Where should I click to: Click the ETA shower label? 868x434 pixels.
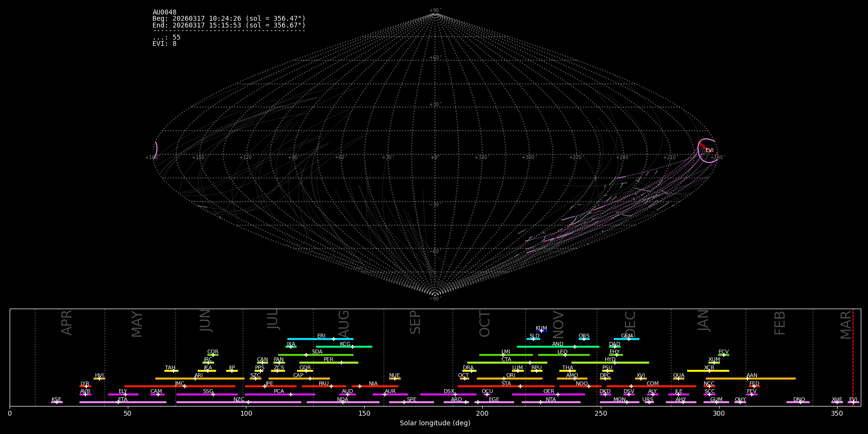point(123,400)
